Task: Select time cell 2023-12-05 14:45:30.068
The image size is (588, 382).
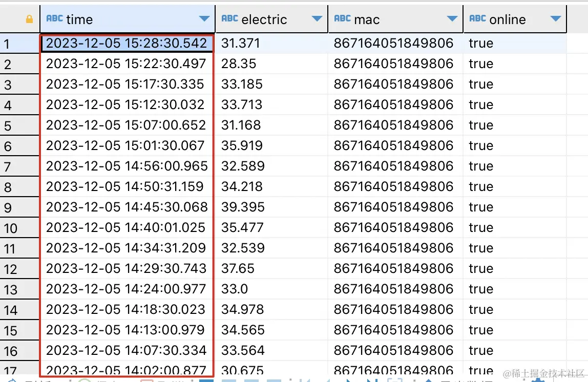Action: pyautogui.click(x=127, y=207)
